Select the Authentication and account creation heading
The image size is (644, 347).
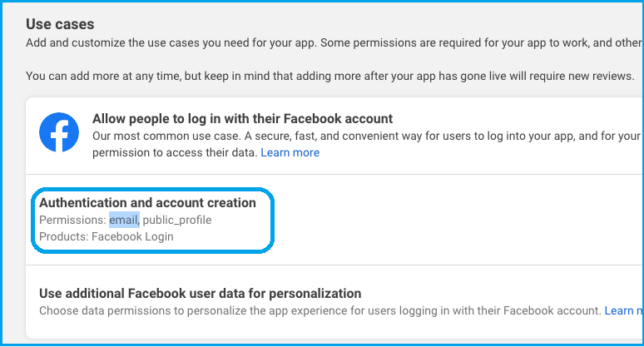pyautogui.click(x=147, y=203)
